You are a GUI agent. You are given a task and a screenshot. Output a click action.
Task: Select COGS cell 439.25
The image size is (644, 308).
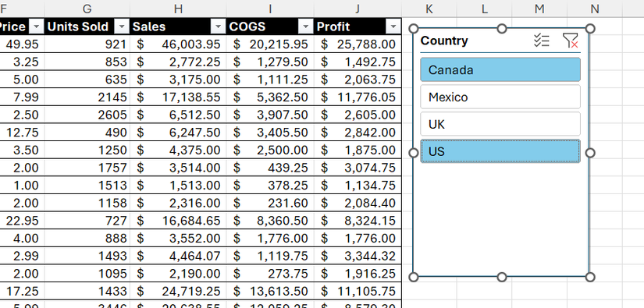[270, 168]
